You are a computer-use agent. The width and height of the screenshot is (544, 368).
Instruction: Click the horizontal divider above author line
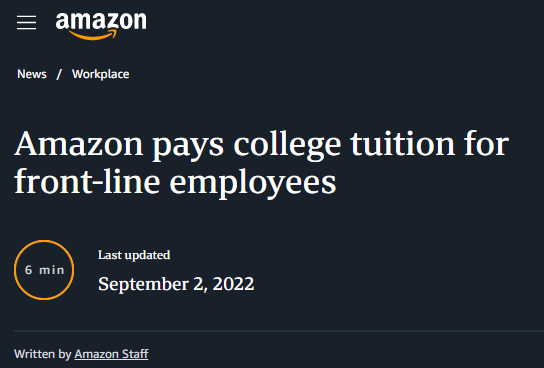279,331
